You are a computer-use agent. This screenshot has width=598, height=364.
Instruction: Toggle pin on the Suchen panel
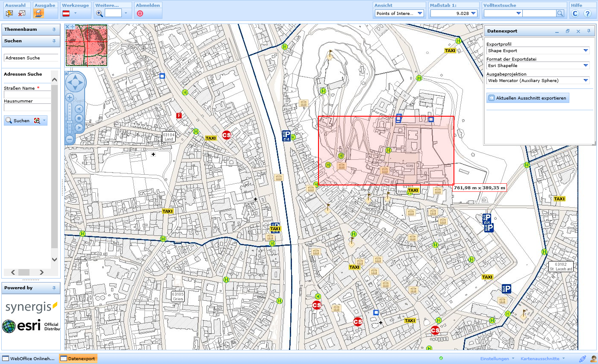point(54,41)
